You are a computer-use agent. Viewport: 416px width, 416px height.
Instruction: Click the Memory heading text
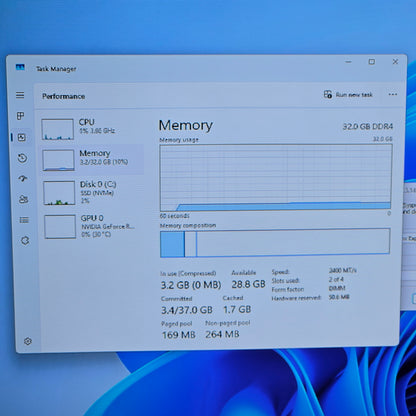click(185, 125)
